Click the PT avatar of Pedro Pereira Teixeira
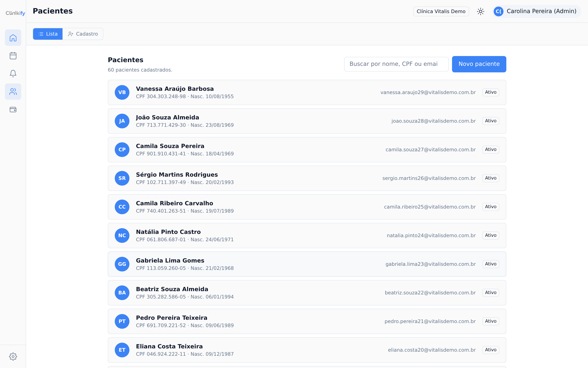 [122, 321]
